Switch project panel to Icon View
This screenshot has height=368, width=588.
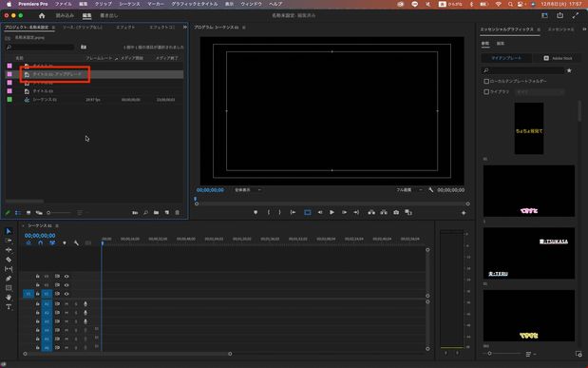pos(28,213)
